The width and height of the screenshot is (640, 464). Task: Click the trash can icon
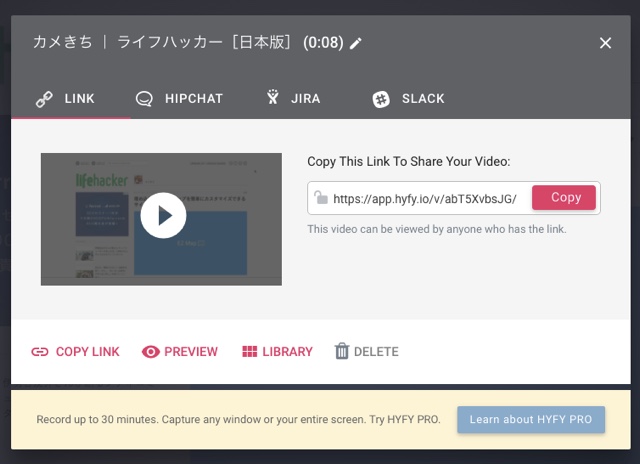pyautogui.click(x=342, y=351)
